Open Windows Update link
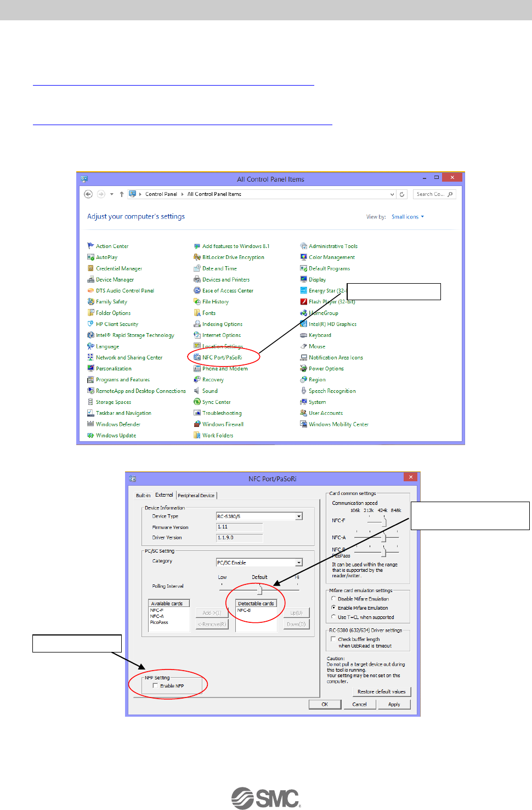Image resolution: width=532 pixels, height=810 pixels. tap(116, 435)
